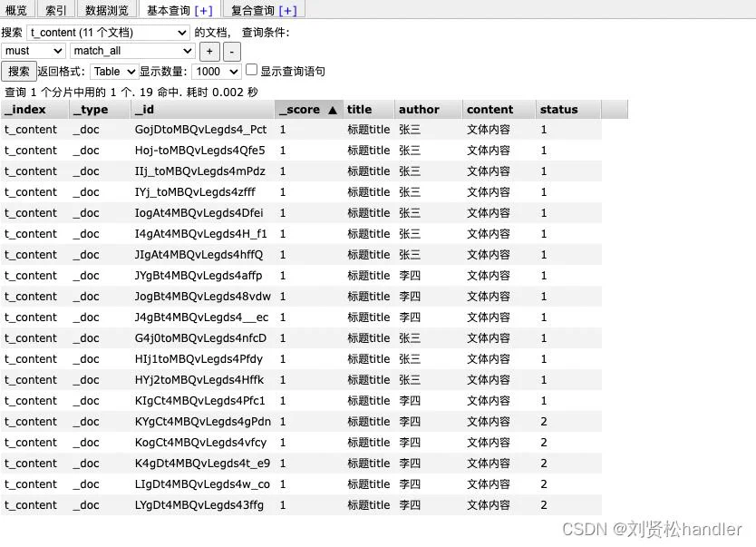Image resolution: width=756 pixels, height=547 pixels.
Task: Select row with id G4j0toMBQvLegds4nfcD
Action: 301,338
